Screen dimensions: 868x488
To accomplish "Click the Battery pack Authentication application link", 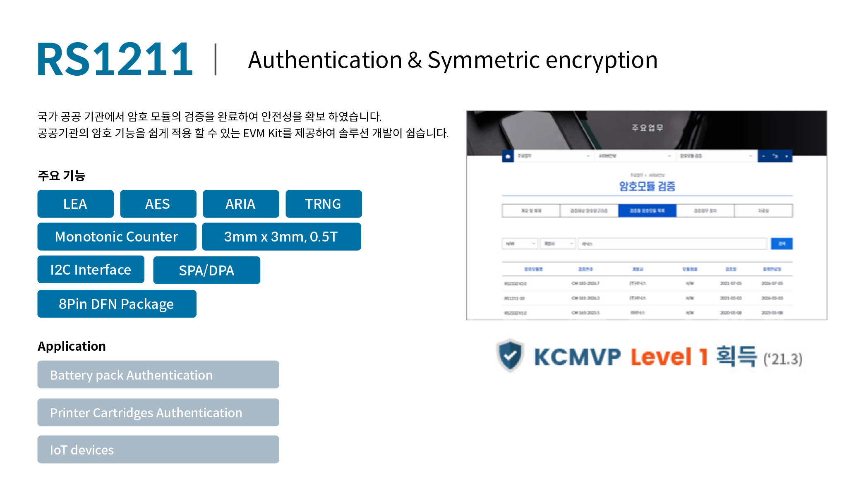I will [158, 375].
